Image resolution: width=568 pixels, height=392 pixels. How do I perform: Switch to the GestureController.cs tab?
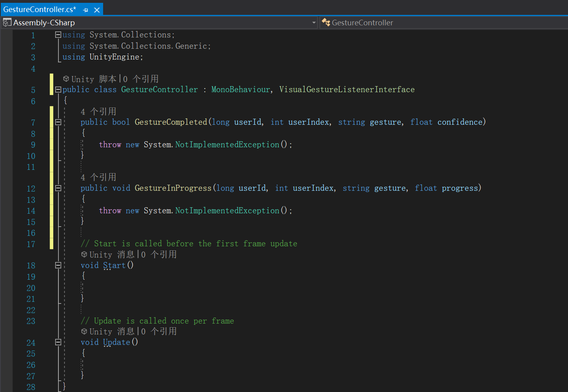coord(40,9)
